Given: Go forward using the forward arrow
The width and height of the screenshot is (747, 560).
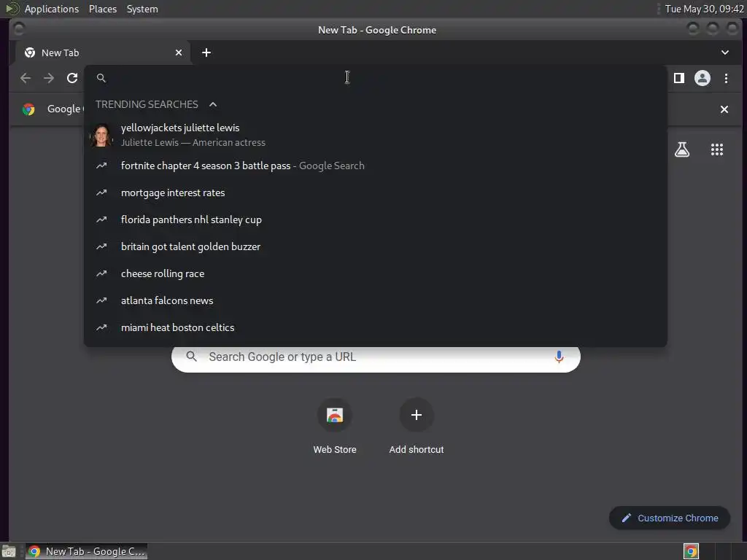Looking at the screenshot, I should 49,78.
